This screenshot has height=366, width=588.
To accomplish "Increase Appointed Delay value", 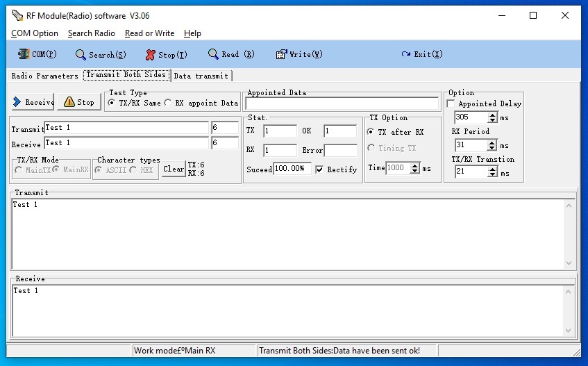I will (492, 115).
